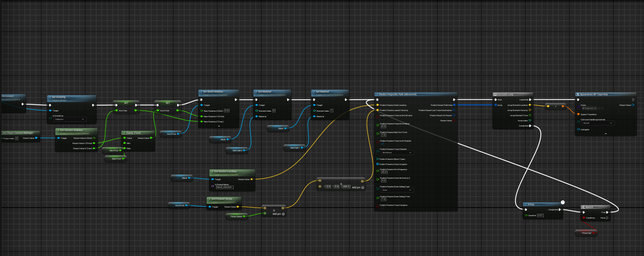The image size is (644, 256).
Task: Select the Min Pitch variable node
Action: coord(113,151)
